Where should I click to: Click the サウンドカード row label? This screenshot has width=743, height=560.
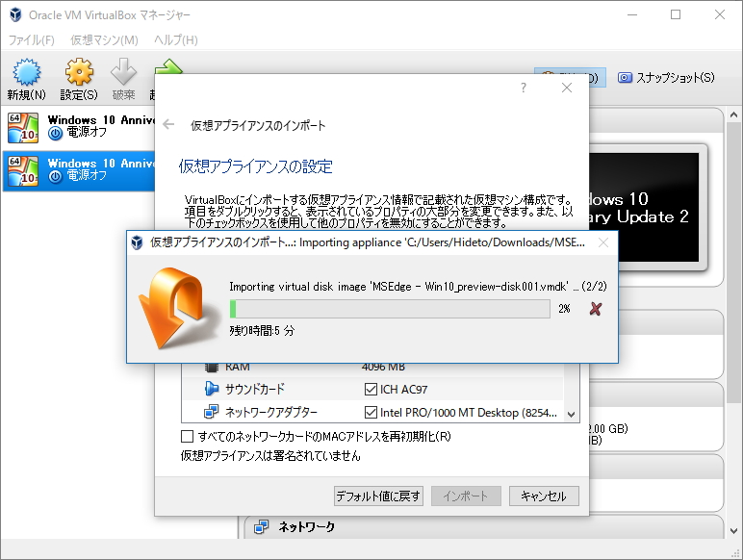(255, 390)
